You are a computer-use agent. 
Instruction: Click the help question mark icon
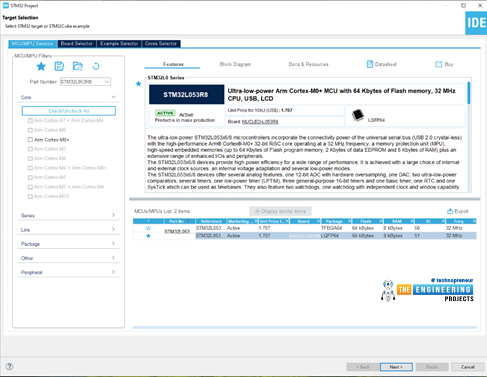[10, 366]
